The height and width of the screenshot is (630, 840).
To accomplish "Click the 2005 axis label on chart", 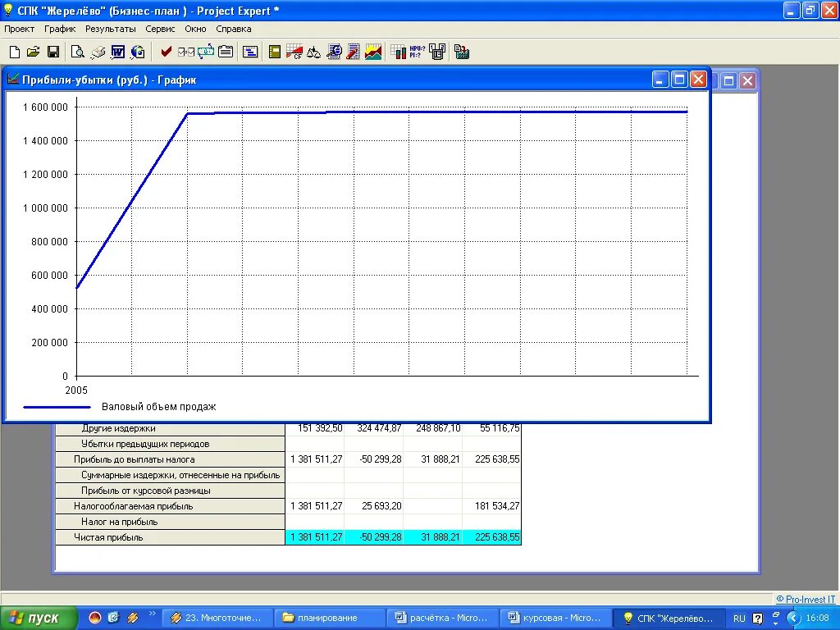I will coord(76,390).
